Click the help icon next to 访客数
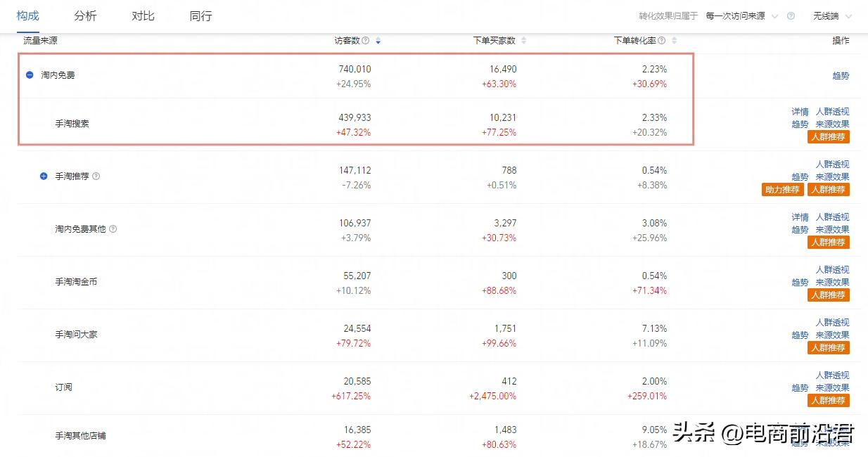868x457 pixels. pos(366,41)
